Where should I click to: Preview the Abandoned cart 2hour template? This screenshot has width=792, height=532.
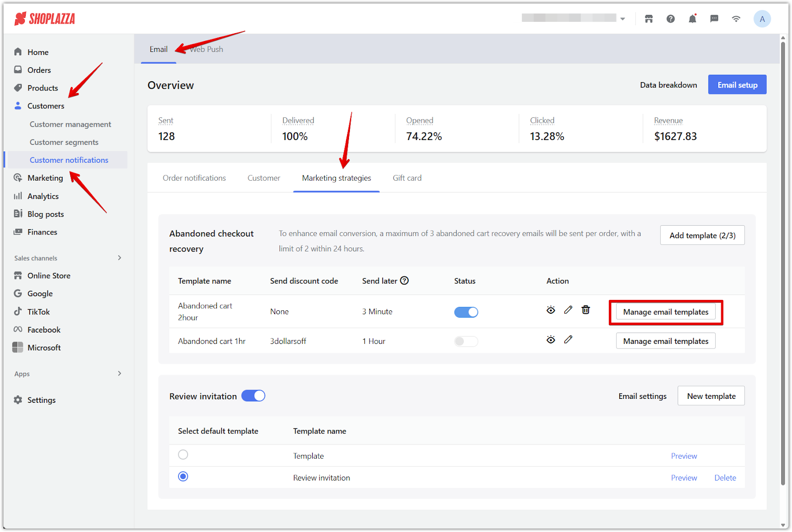click(550, 310)
